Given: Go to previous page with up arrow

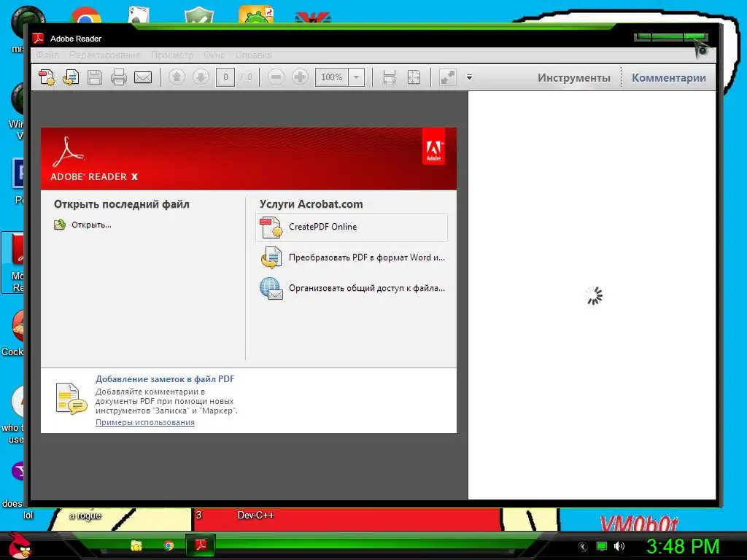Looking at the screenshot, I should click(x=177, y=77).
